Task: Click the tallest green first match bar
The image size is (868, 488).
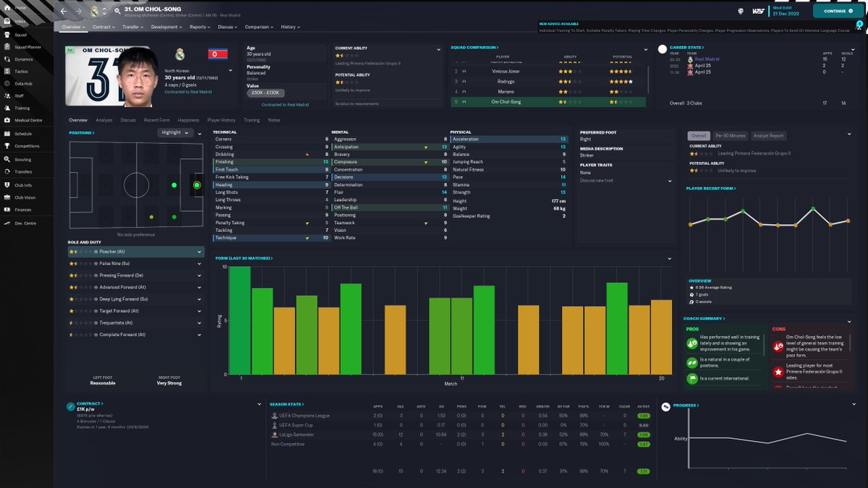Action: tap(240, 320)
